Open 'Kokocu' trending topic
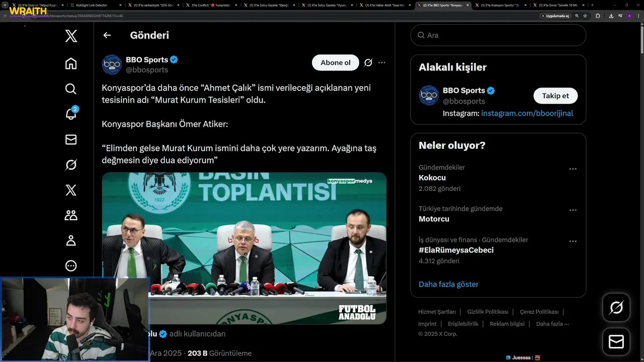This screenshot has width=644, height=362. point(432,177)
